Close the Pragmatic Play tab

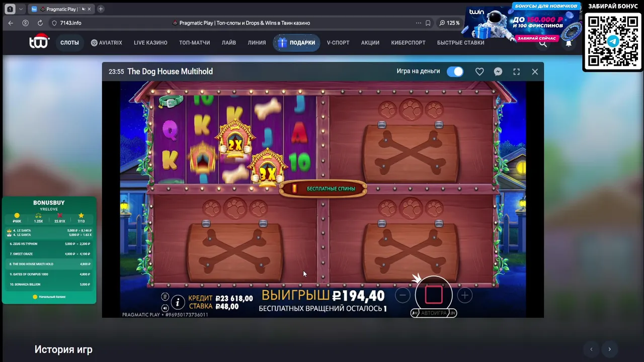[89, 9]
